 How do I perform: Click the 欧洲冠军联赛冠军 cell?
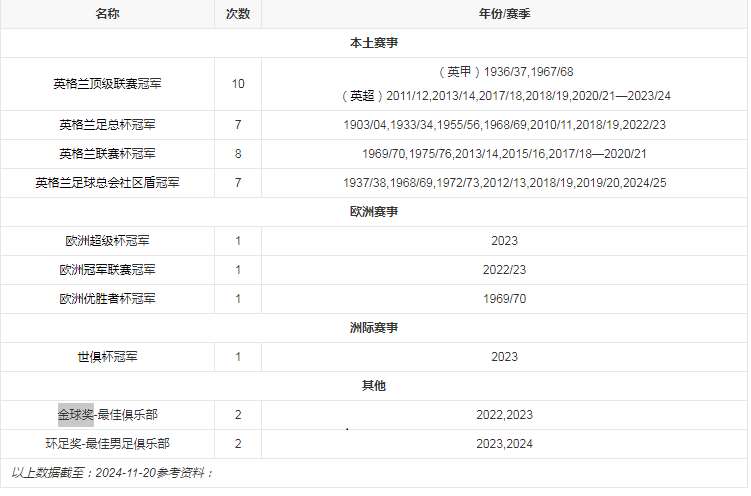(x=107, y=270)
